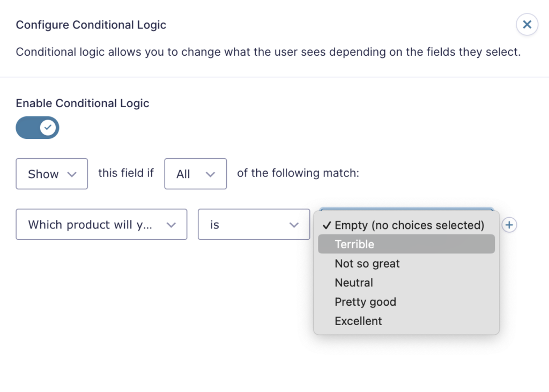Disable the Enable Conditional Logic switch
Viewport: 549px width, 392px height.
tap(38, 128)
